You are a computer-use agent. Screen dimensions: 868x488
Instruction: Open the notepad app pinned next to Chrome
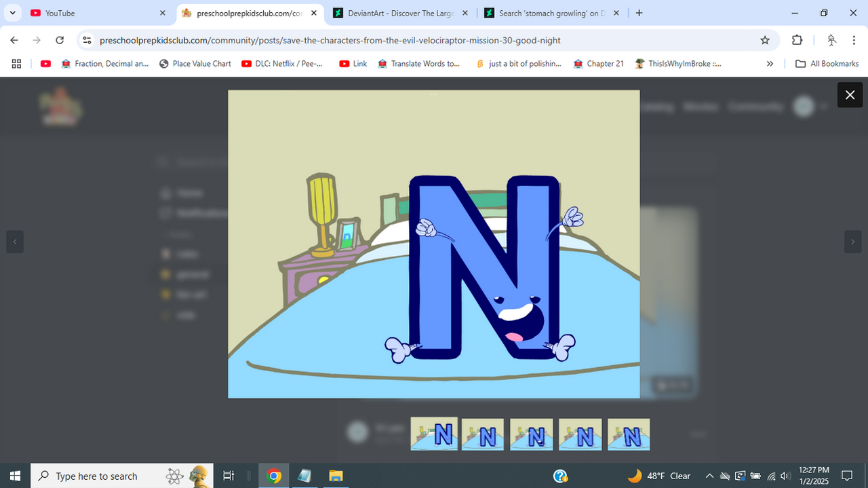[x=305, y=476]
